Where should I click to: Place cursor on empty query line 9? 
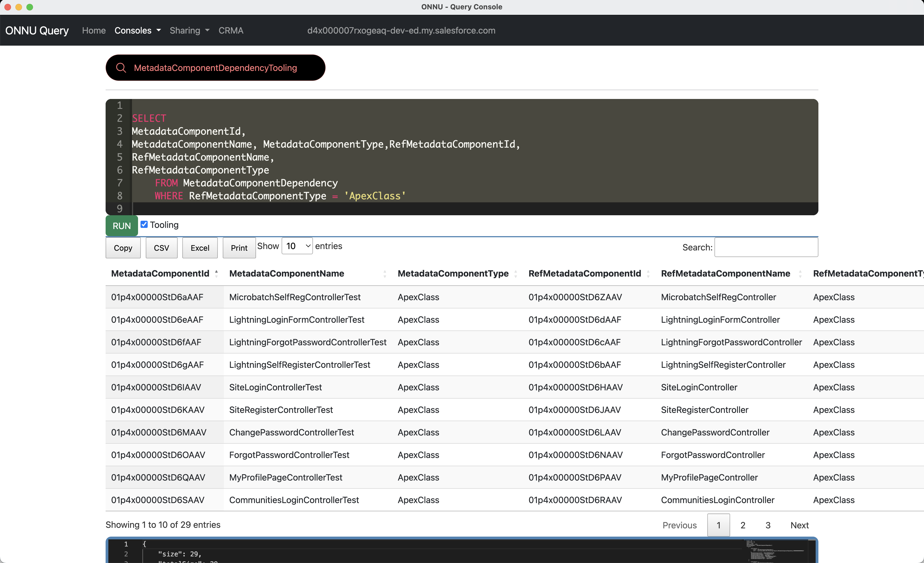click(x=475, y=208)
